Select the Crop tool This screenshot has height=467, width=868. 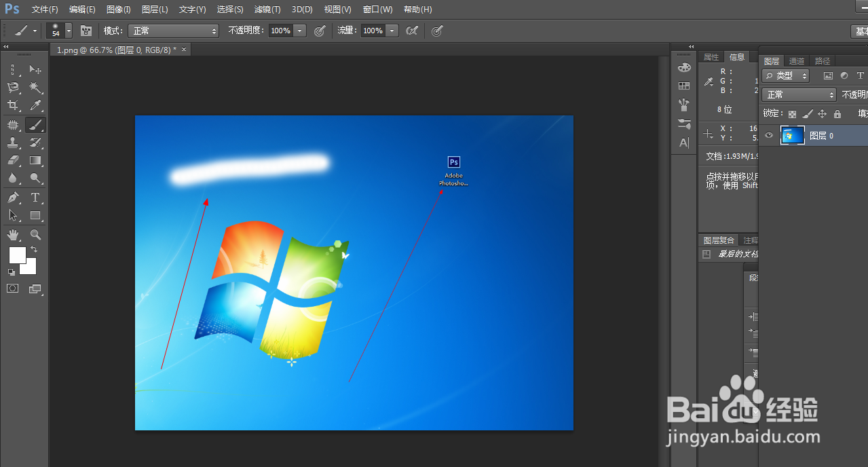click(x=13, y=106)
